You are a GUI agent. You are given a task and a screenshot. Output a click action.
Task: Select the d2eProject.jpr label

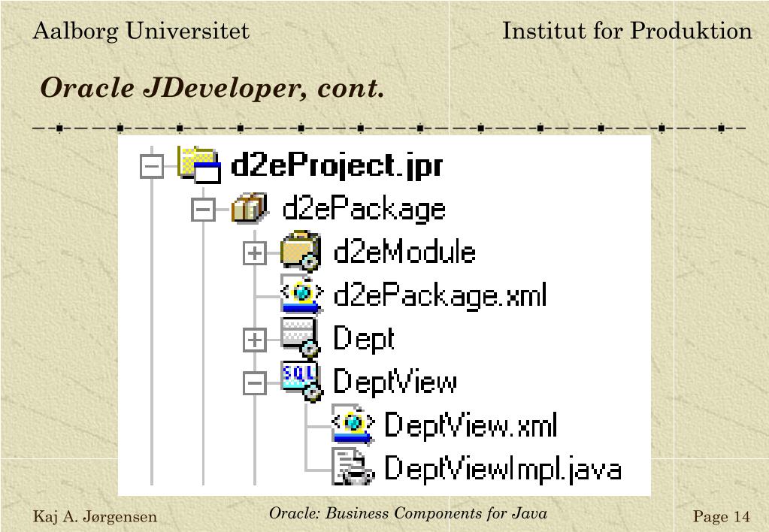[x=337, y=165]
